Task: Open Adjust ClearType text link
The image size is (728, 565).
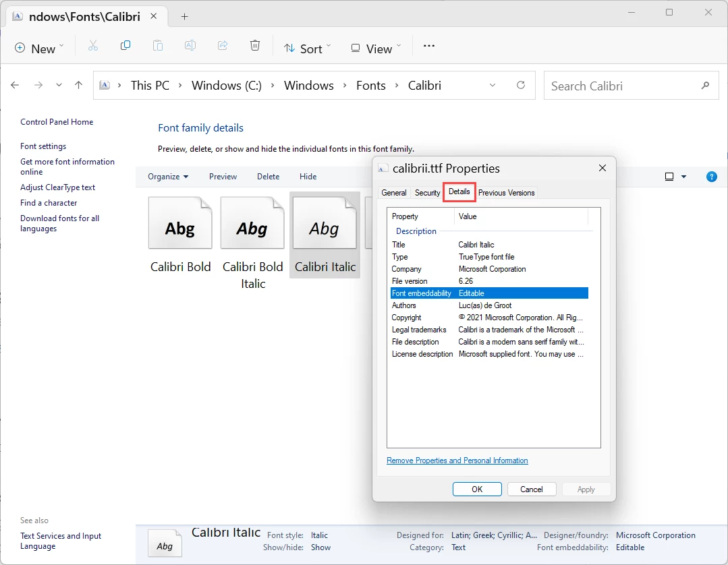Action: pyautogui.click(x=57, y=187)
